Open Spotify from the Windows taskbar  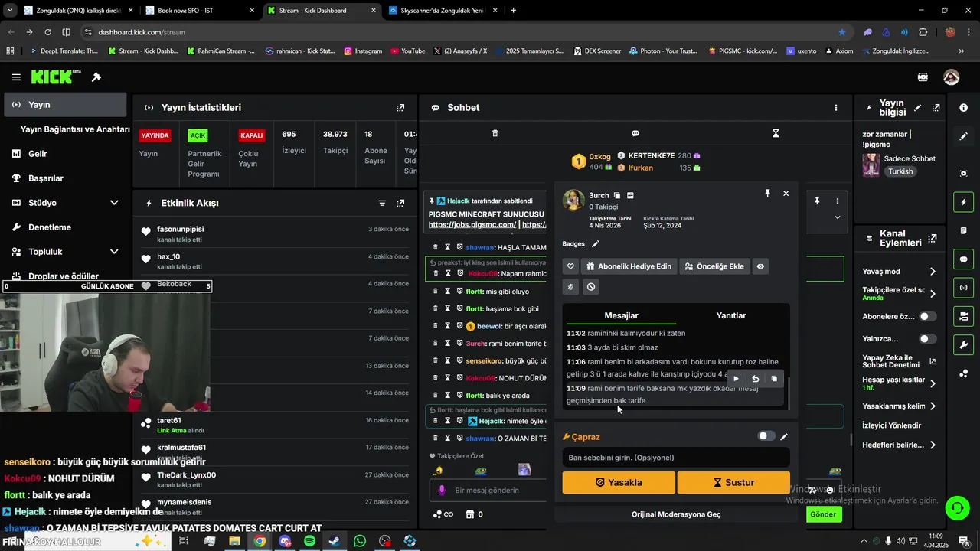pyautogui.click(x=309, y=541)
